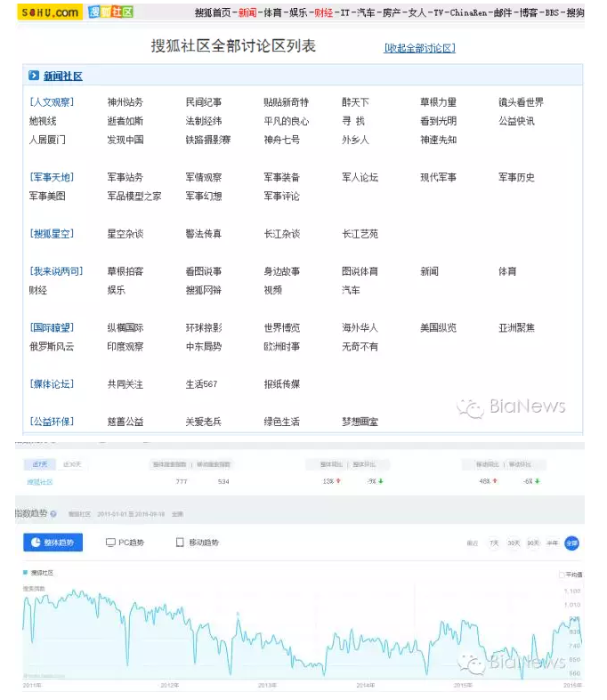
Task: Click the pie icon on 整体趋势 button
Action: click(x=36, y=542)
